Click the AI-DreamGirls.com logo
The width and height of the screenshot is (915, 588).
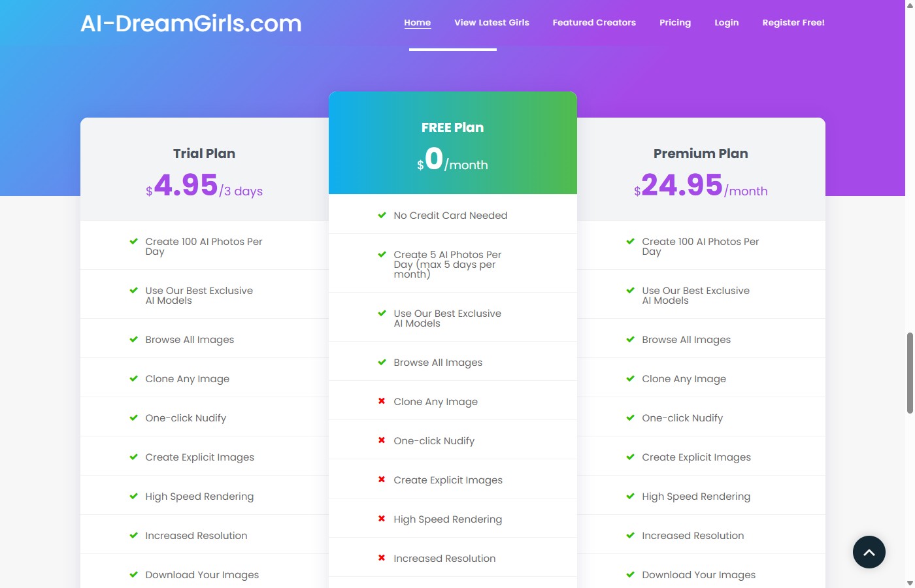[x=191, y=23]
